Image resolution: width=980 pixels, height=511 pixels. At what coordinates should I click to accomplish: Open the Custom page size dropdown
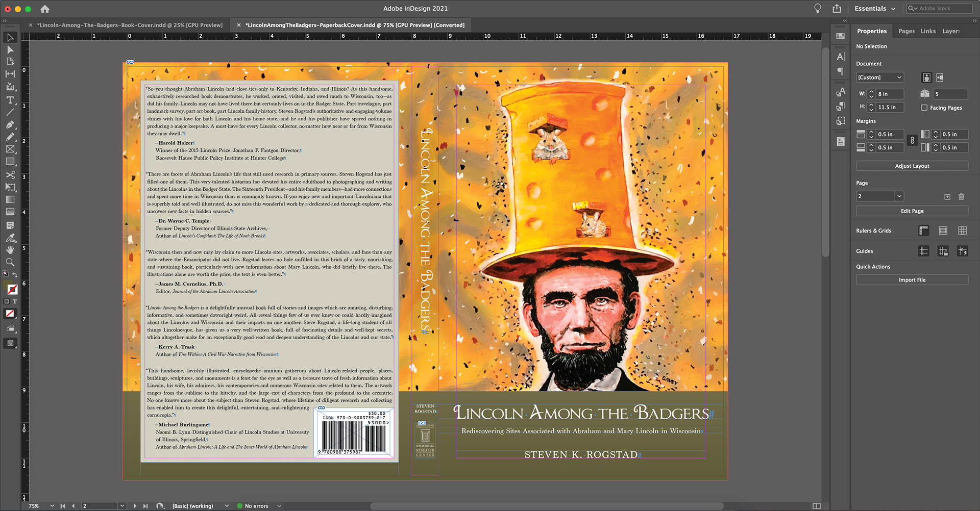pyautogui.click(x=880, y=78)
